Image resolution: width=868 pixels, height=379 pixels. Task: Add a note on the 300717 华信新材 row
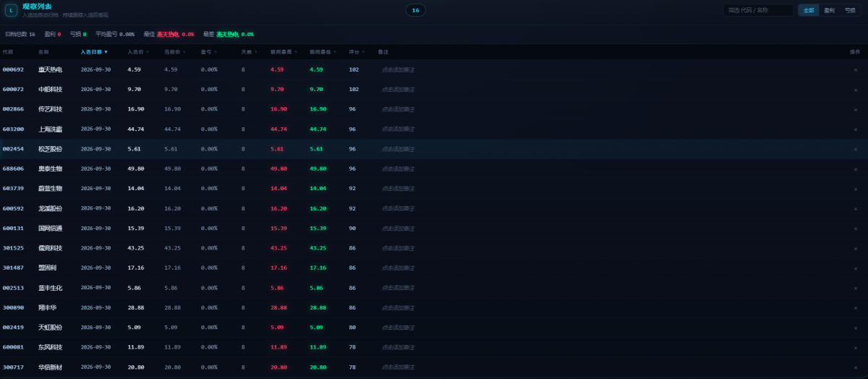click(x=398, y=367)
